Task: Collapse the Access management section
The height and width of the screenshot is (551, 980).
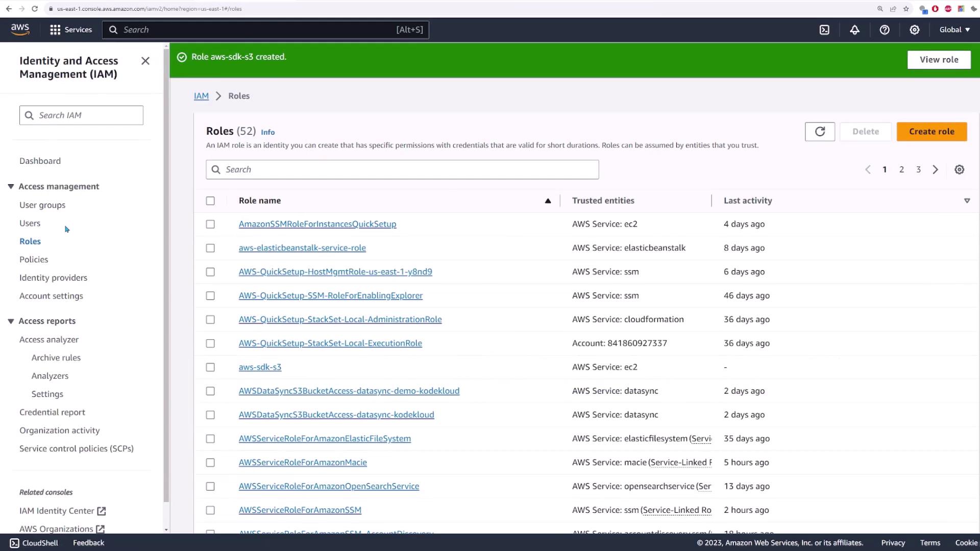Action: [11, 187]
